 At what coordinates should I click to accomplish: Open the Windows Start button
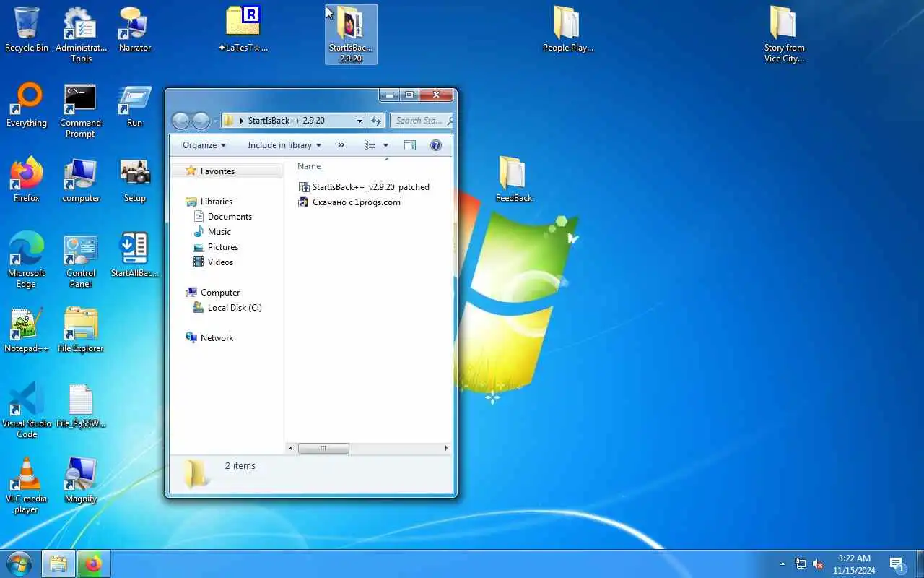coord(19,564)
